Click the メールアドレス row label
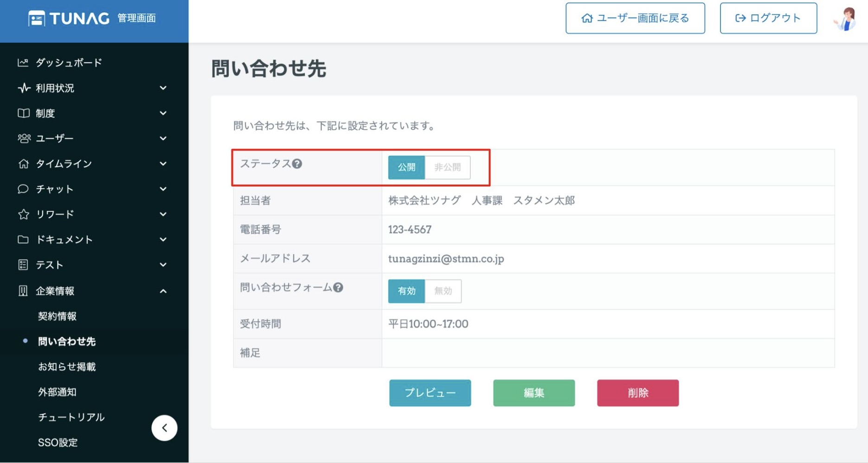The width and height of the screenshot is (868, 463). [x=275, y=259]
